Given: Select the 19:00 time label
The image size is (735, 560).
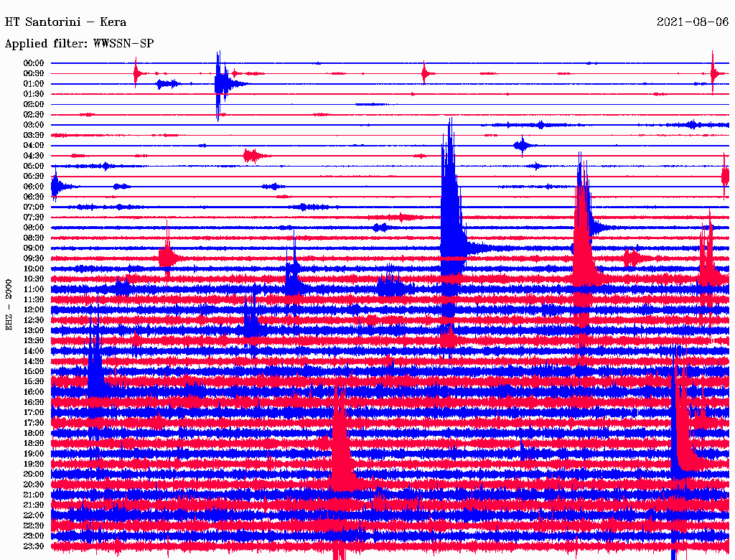Looking at the screenshot, I should [x=34, y=454].
